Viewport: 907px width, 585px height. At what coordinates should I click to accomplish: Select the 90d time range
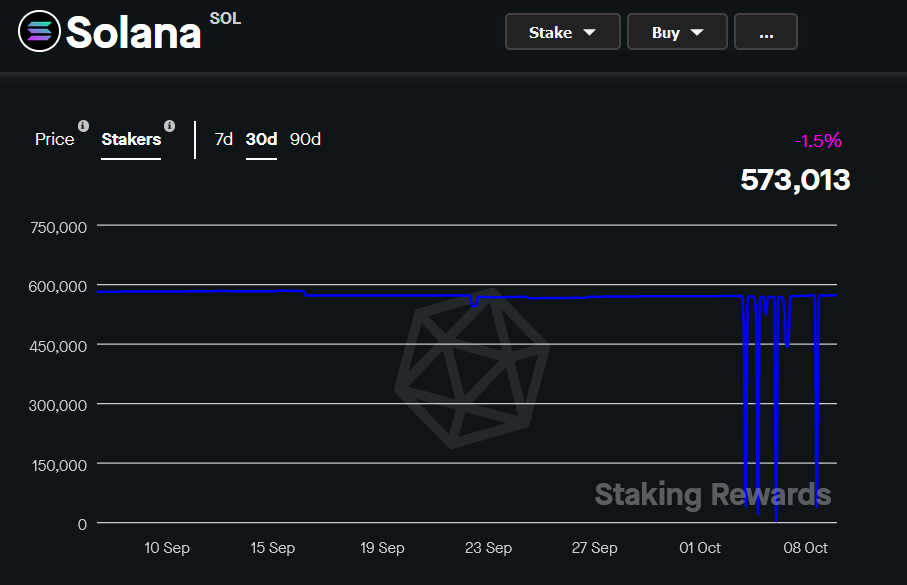pos(305,139)
